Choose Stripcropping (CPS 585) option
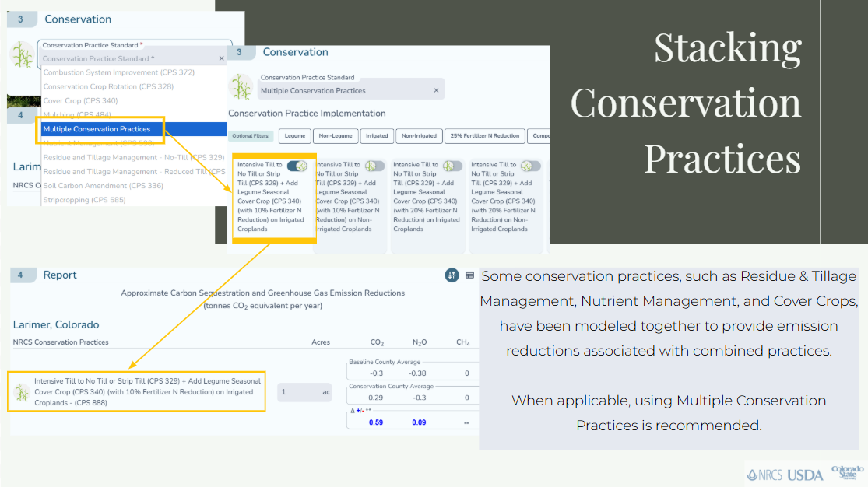The image size is (868, 487). click(x=84, y=200)
